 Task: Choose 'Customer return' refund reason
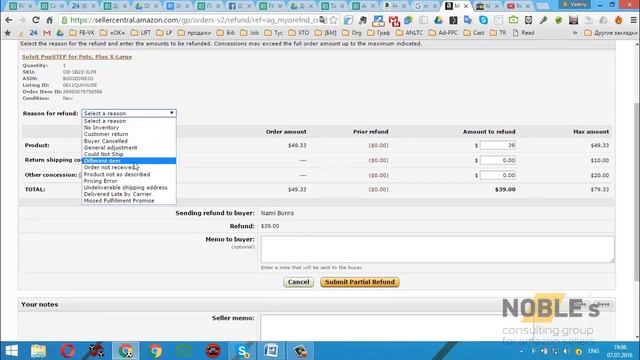[129, 134]
